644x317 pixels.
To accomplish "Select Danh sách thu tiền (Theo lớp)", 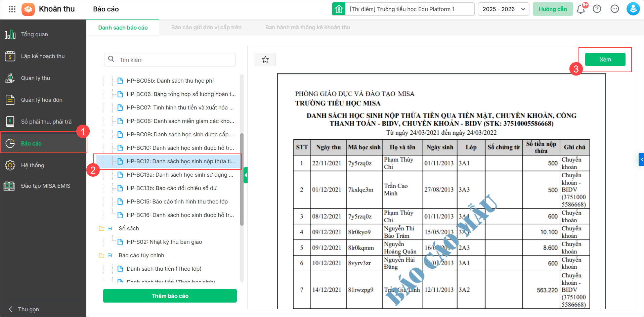I will coord(164,269).
